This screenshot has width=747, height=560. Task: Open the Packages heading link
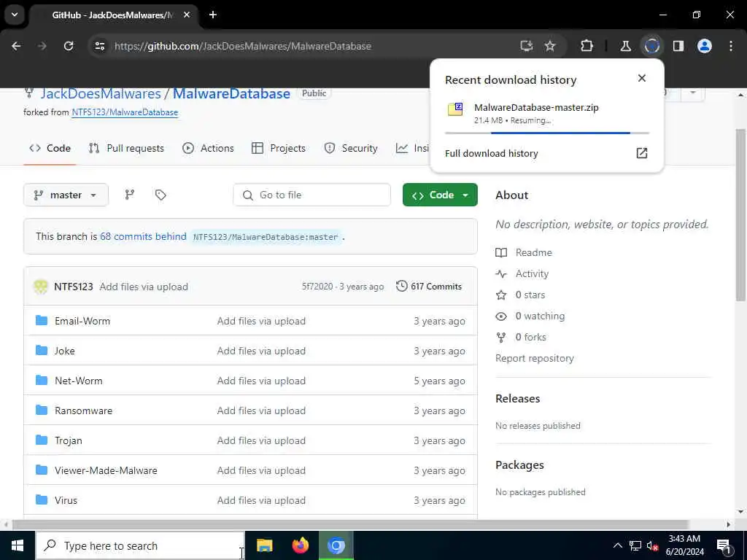point(519,464)
